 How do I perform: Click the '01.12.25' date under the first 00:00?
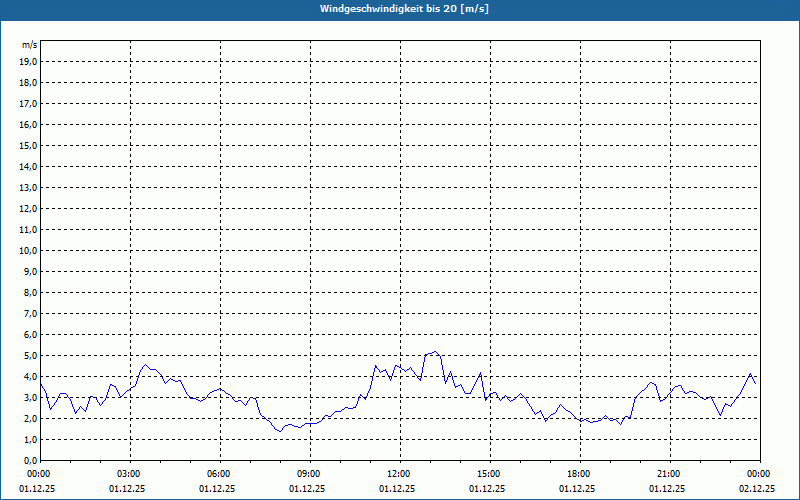37,489
